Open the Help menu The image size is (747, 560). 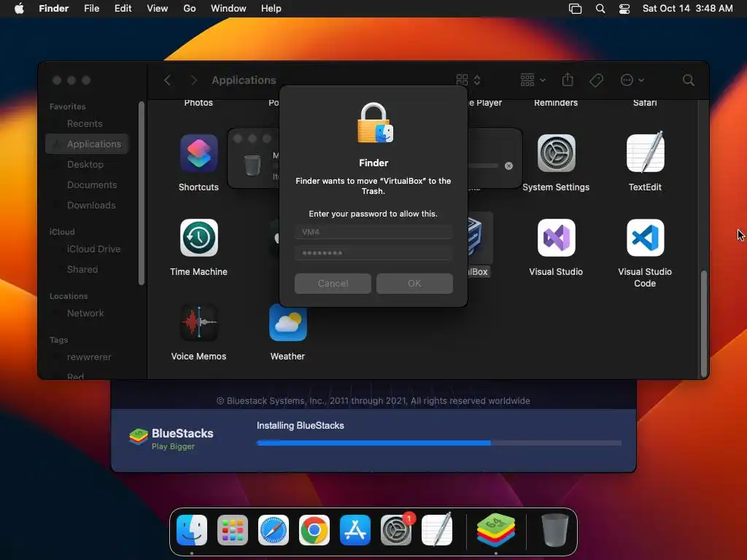[271, 9]
